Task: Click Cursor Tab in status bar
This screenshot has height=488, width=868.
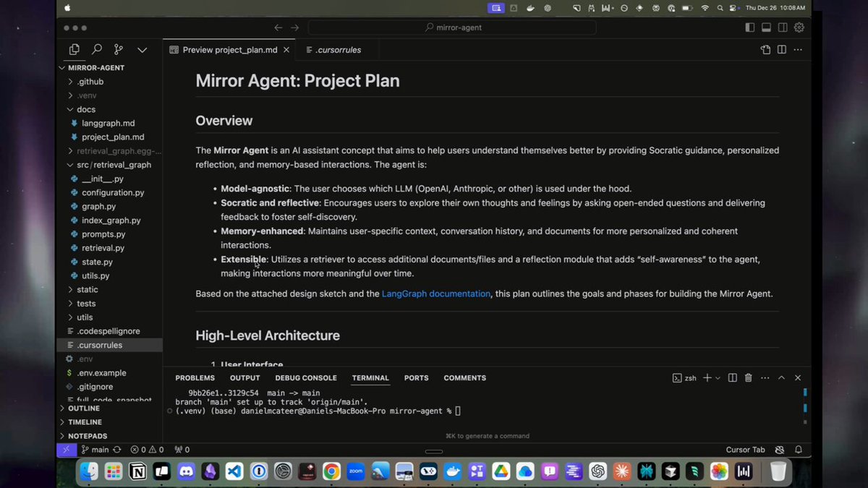Action: [745, 450]
